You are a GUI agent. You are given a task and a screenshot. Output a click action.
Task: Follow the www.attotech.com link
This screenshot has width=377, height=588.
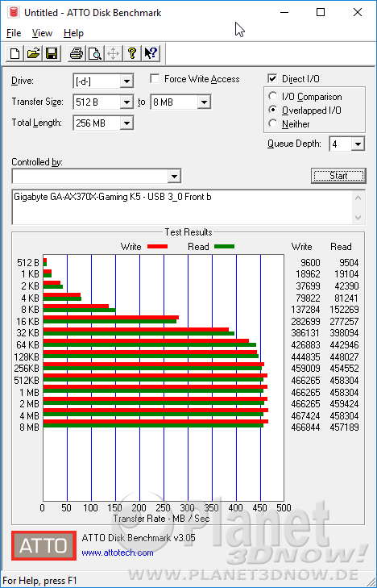(x=118, y=553)
